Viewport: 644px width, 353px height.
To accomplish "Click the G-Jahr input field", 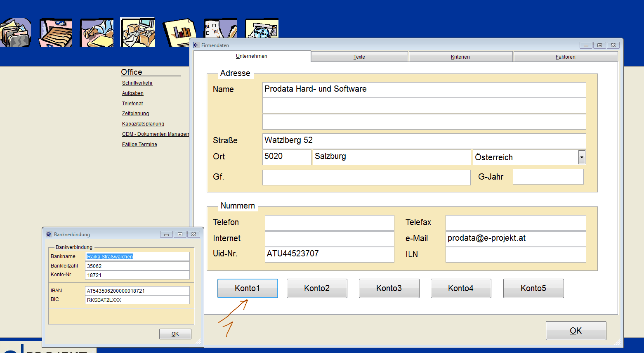I will click(x=548, y=177).
